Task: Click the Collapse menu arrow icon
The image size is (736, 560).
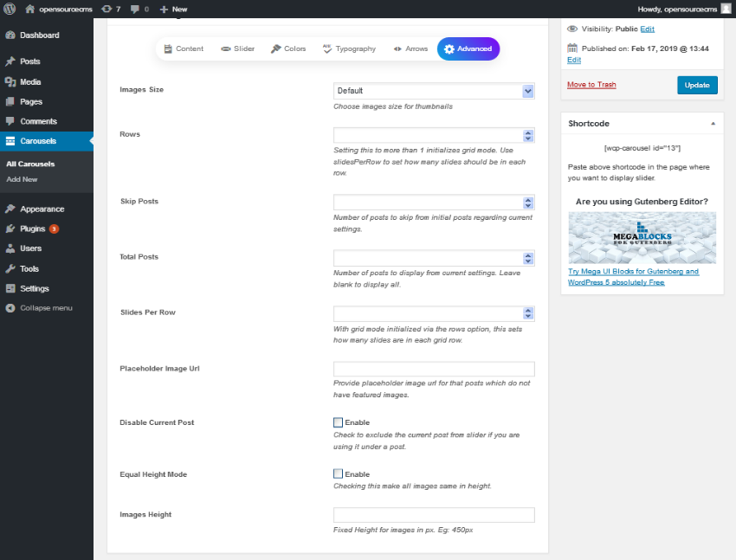Action: (x=10, y=308)
